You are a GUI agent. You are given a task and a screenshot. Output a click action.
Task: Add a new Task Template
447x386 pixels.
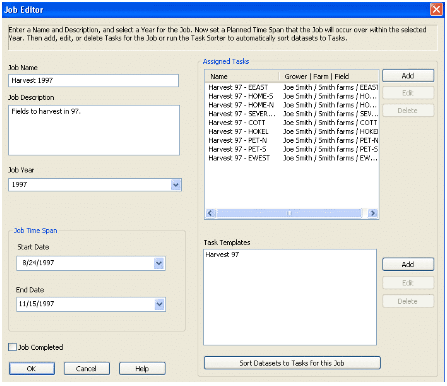408,264
